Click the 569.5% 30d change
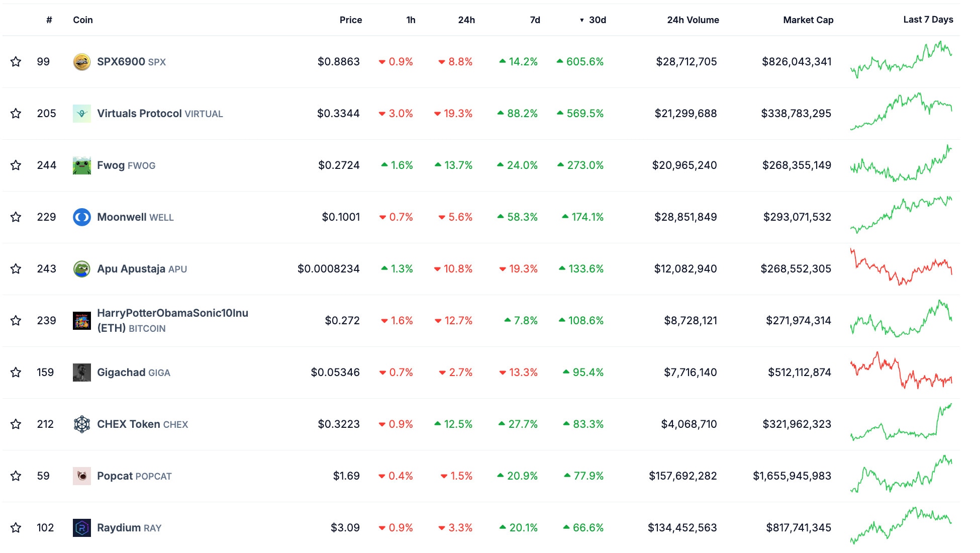Viewport: 980px width, 553px height. (580, 114)
